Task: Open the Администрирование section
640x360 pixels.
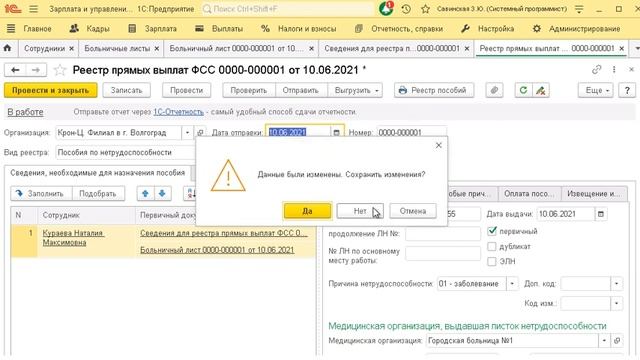Action: [x=576, y=29]
